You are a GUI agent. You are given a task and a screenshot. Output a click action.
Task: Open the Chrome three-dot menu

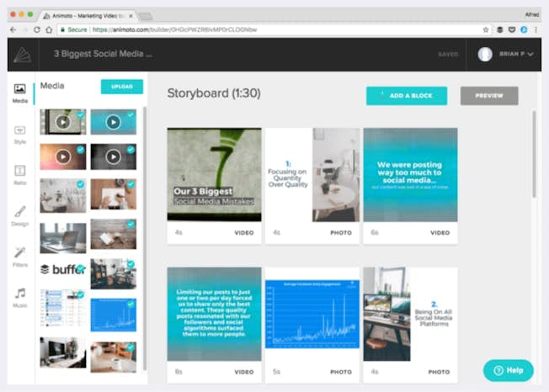(x=536, y=29)
